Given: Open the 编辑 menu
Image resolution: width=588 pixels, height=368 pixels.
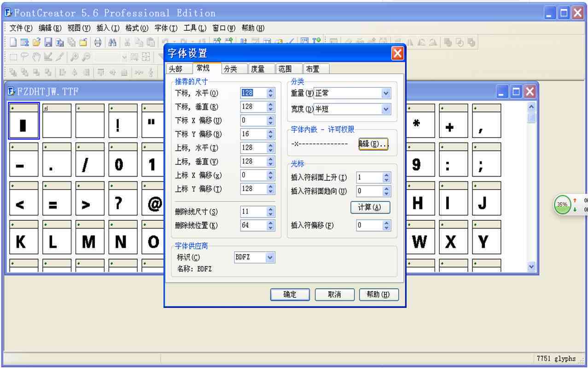Looking at the screenshot, I should 50,28.
